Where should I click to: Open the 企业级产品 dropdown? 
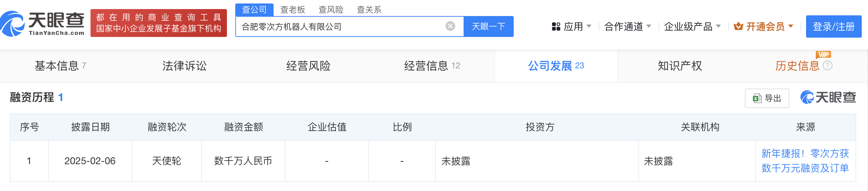click(718, 26)
